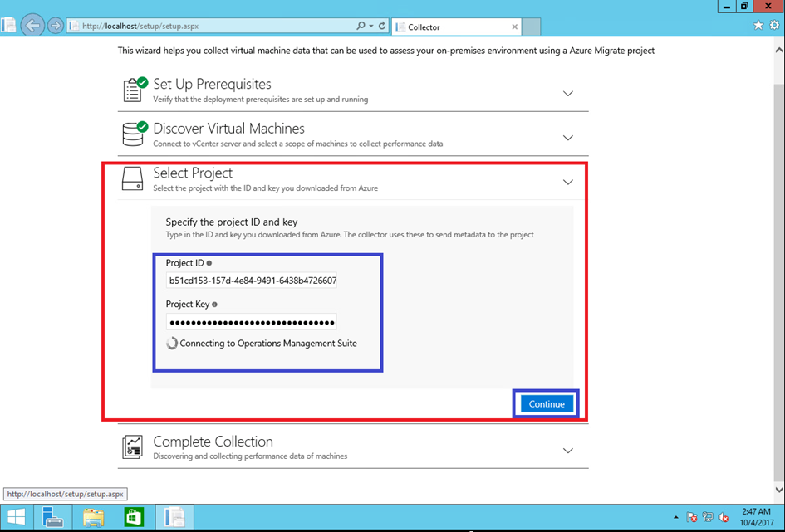The width and height of the screenshot is (785, 532).
Task: Click the Complete Collection chart icon
Action: 133,447
